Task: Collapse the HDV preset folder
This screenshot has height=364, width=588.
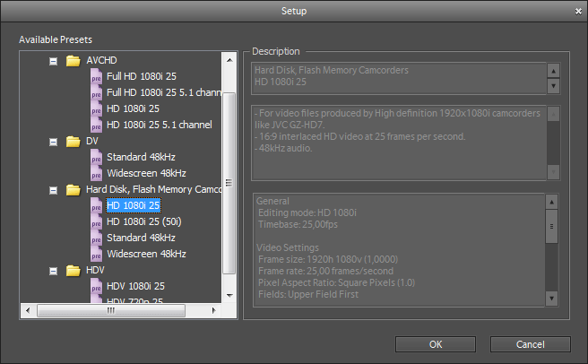Action: coord(53,270)
